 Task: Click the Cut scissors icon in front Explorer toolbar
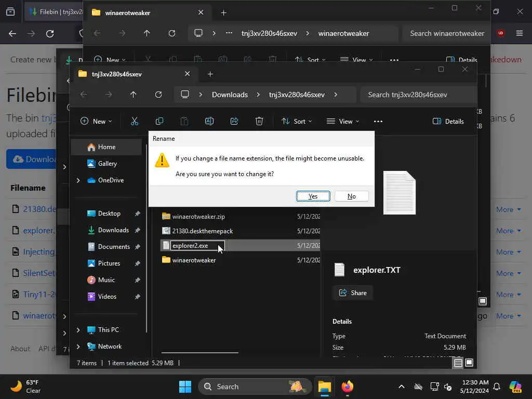pos(135,121)
